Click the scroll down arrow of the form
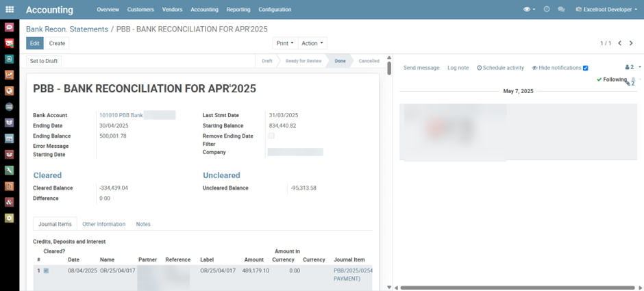Screen dimensions: 644x291 coord(389,288)
